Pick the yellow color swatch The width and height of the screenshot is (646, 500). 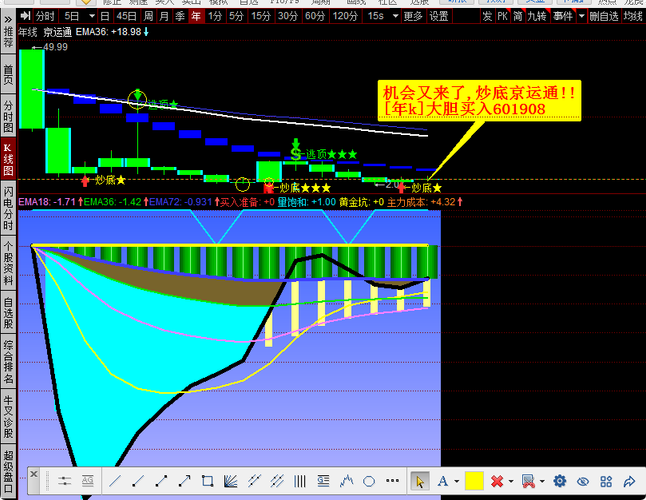point(474,481)
